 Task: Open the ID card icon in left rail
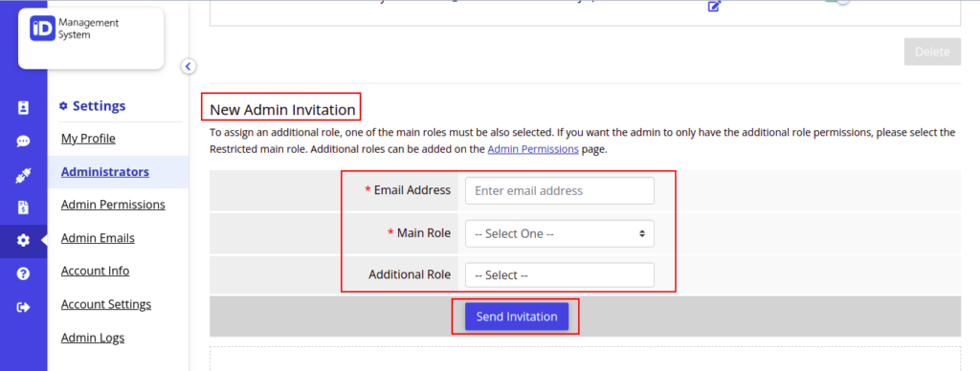[23, 108]
